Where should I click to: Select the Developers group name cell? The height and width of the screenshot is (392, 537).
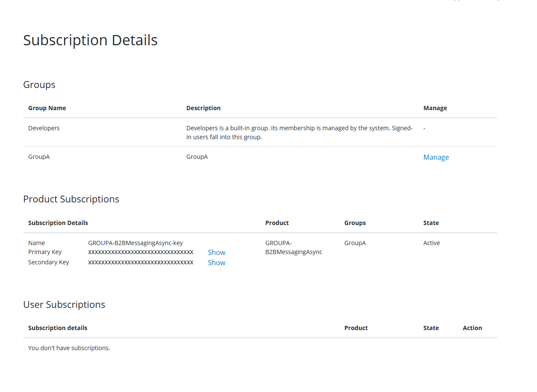(x=44, y=128)
